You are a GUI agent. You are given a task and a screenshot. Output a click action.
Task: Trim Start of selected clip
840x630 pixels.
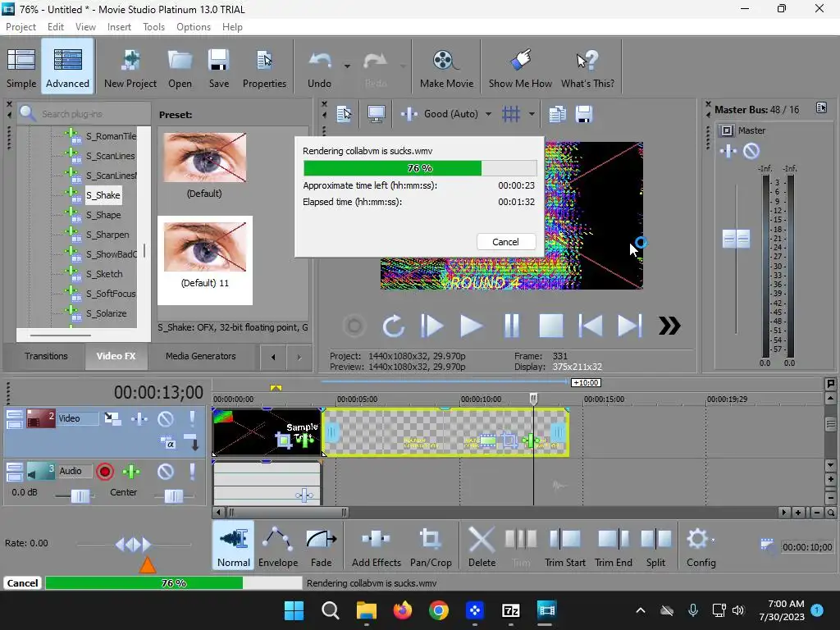(x=564, y=546)
